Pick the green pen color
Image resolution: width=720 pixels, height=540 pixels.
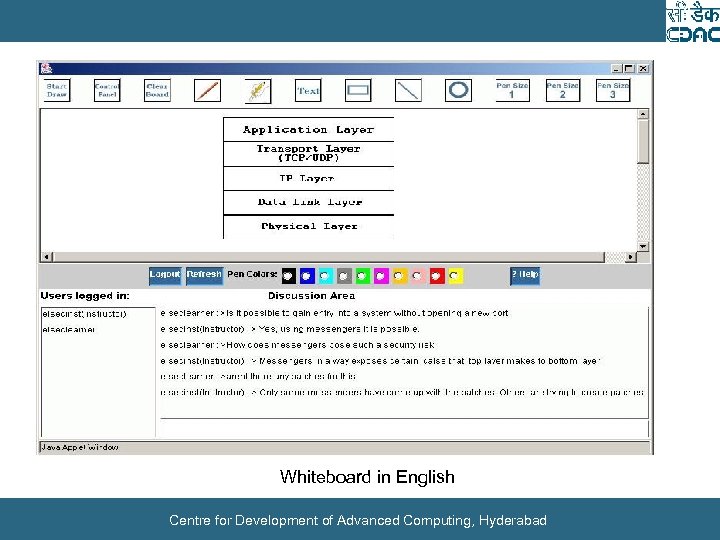coord(363,276)
